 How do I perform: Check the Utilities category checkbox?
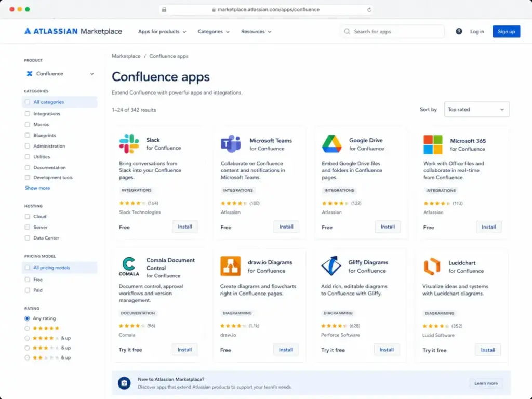28,157
